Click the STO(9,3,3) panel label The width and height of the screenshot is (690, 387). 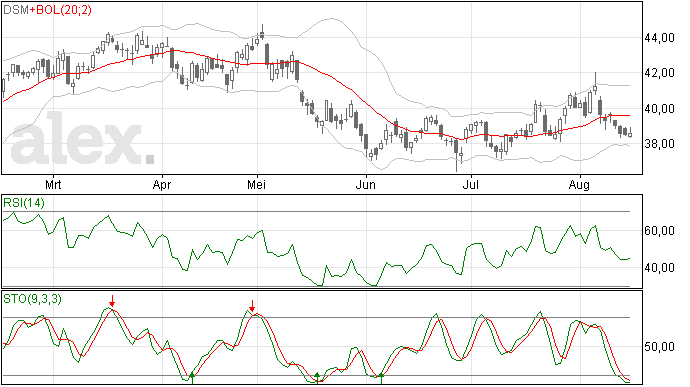coord(32,299)
